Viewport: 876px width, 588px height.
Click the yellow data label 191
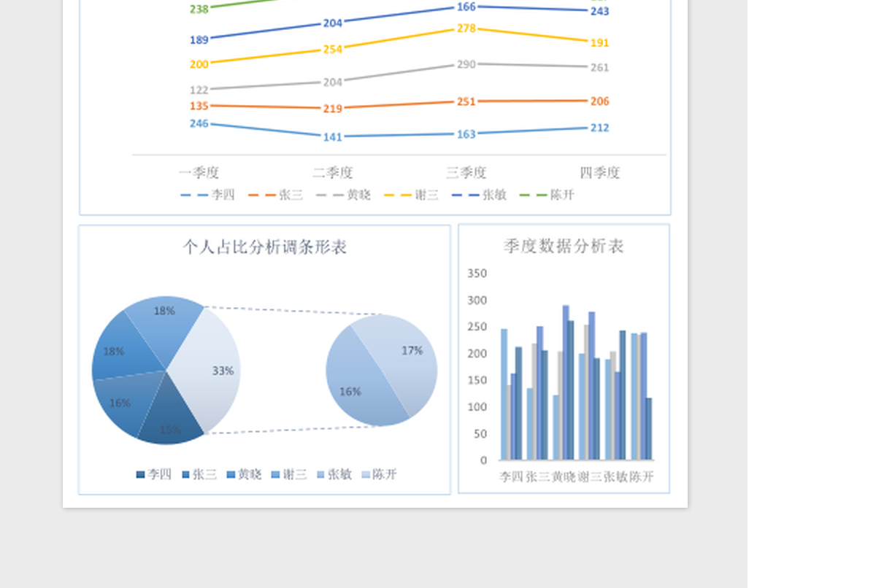click(599, 43)
